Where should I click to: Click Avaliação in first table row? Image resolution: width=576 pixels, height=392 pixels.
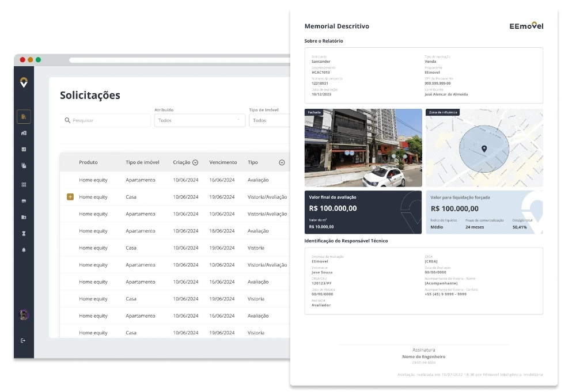[x=258, y=180]
